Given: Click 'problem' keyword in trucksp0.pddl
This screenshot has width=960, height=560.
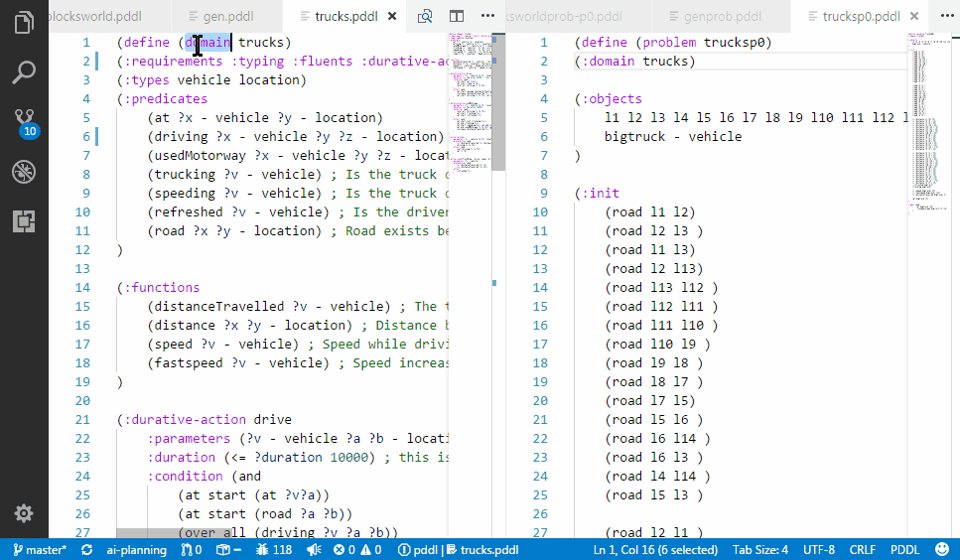Looking at the screenshot, I should point(669,43).
